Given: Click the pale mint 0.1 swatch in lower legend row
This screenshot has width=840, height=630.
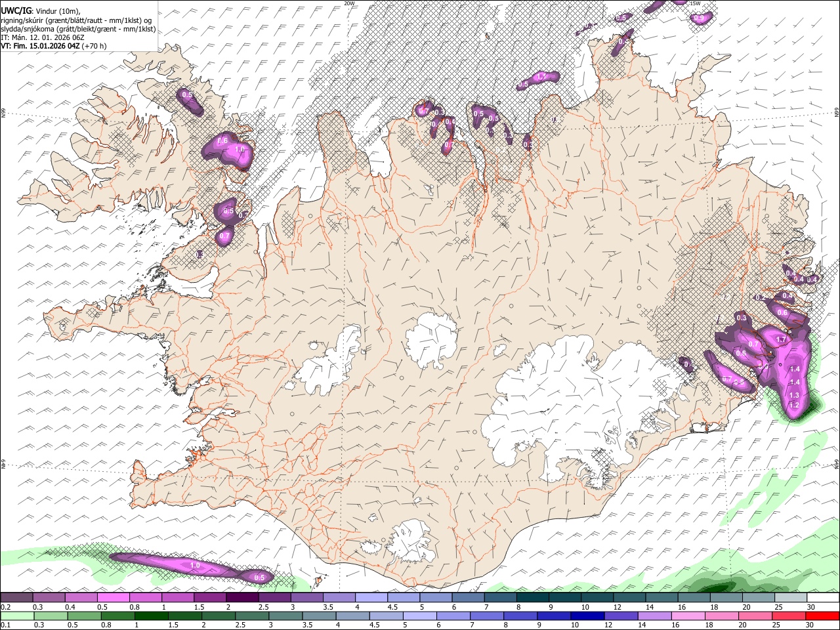Looking at the screenshot, I should click(17, 616).
